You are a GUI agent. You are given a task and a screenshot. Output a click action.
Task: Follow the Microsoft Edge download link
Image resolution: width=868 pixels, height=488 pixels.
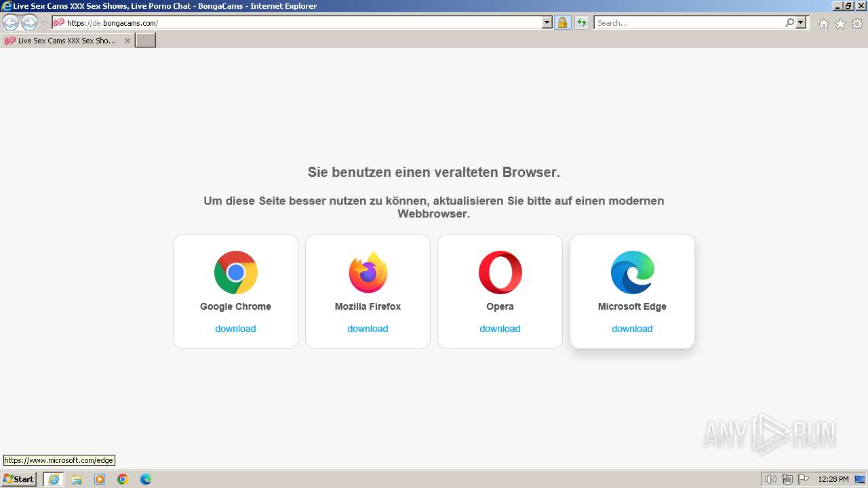click(x=632, y=329)
